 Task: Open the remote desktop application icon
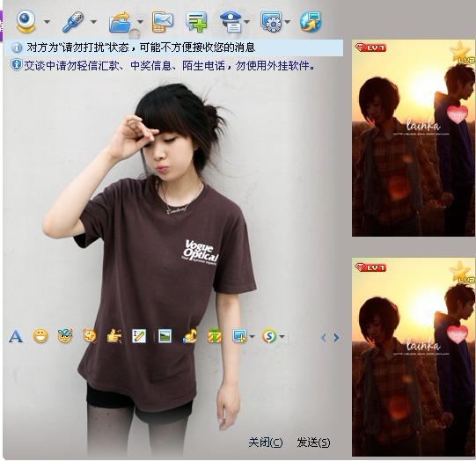271,21
